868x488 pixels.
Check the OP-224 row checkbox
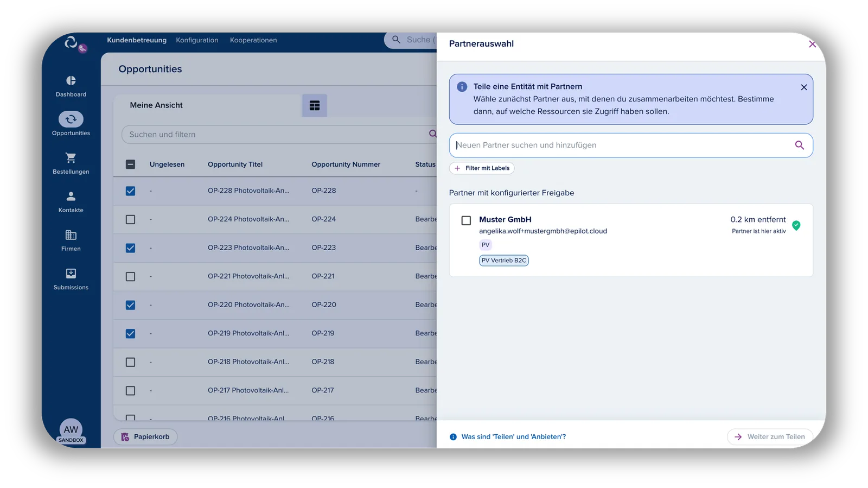(x=130, y=219)
